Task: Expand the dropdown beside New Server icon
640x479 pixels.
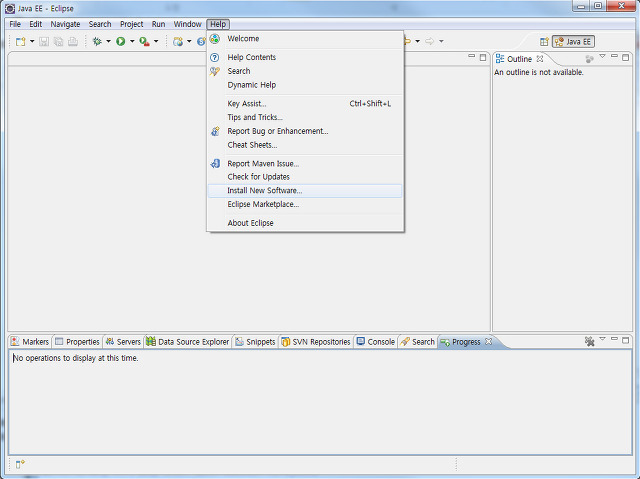Action: [189, 41]
